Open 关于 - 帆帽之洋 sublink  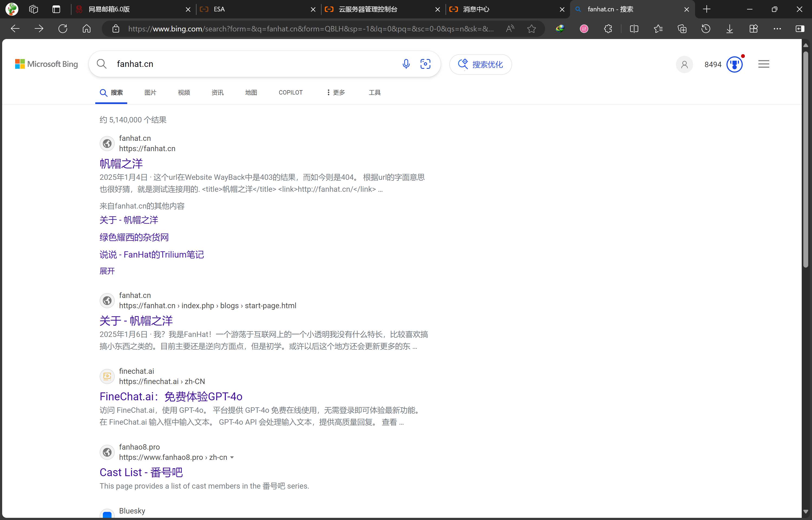(x=129, y=220)
